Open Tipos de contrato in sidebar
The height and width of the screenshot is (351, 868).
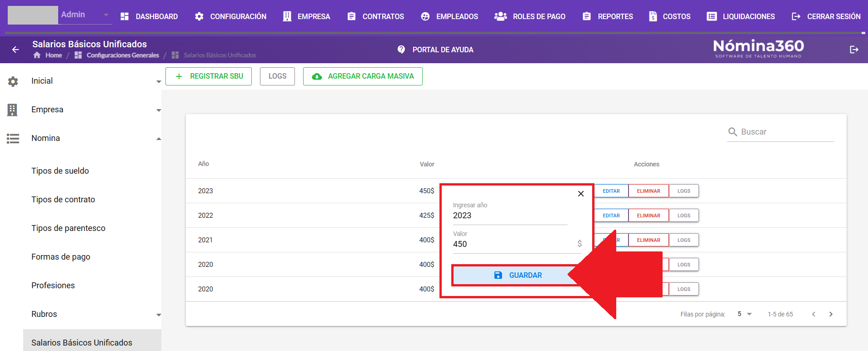coord(63,200)
